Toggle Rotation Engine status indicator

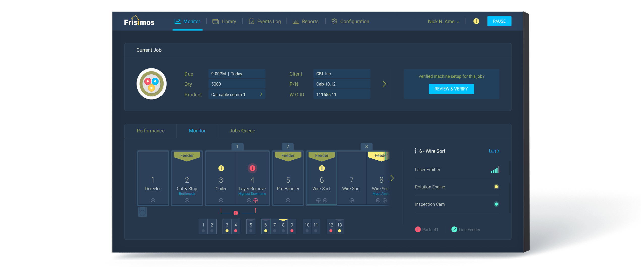point(496,187)
